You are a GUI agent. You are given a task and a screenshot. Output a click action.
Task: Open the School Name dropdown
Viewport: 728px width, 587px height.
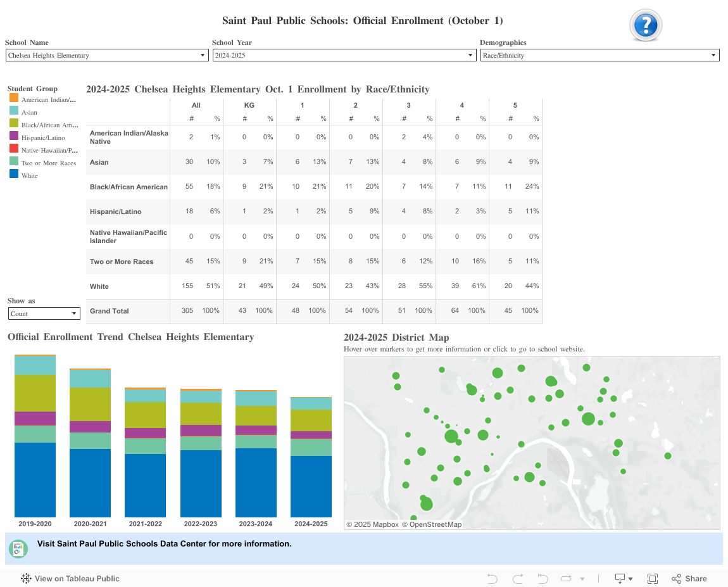pyautogui.click(x=203, y=55)
